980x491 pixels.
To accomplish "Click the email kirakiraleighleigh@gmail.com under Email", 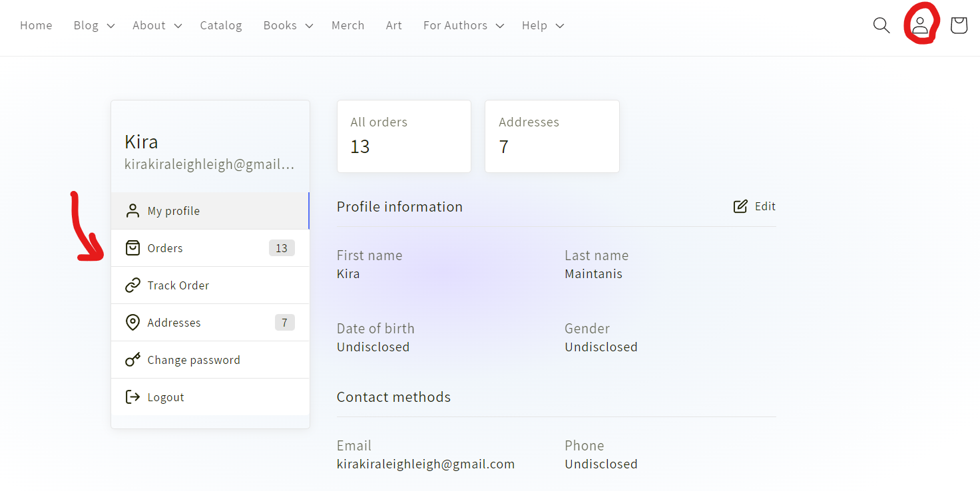I will pyautogui.click(x=425, y=464).
